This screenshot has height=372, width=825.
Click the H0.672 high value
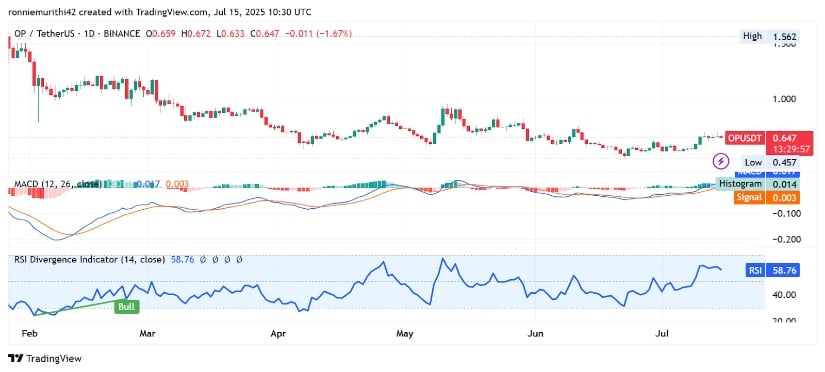pos(195,34)
